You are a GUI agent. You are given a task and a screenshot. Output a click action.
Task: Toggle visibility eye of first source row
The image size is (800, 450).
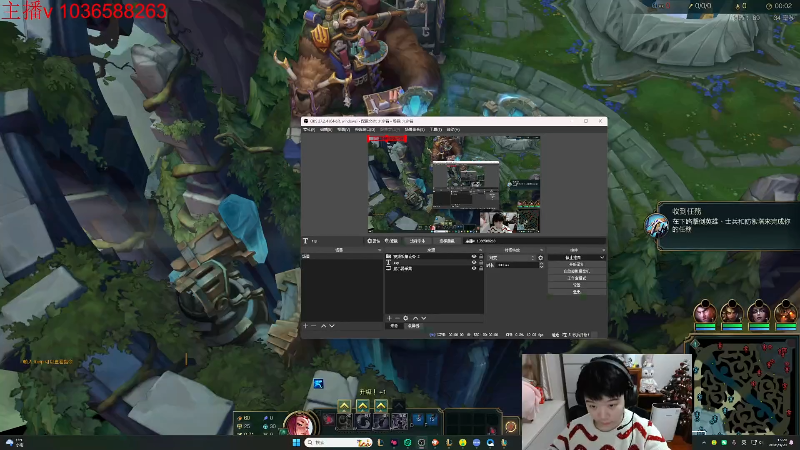pos(473,257)
